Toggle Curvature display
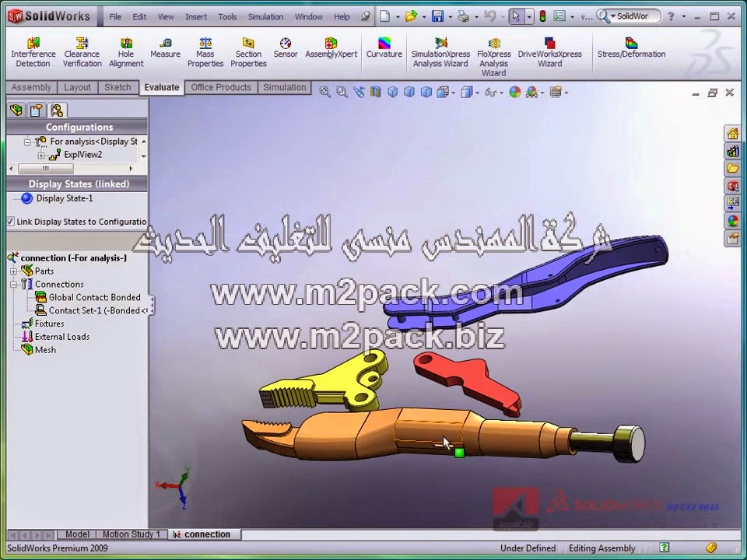This screenshot has width=747, height=560. click(384, 48)
